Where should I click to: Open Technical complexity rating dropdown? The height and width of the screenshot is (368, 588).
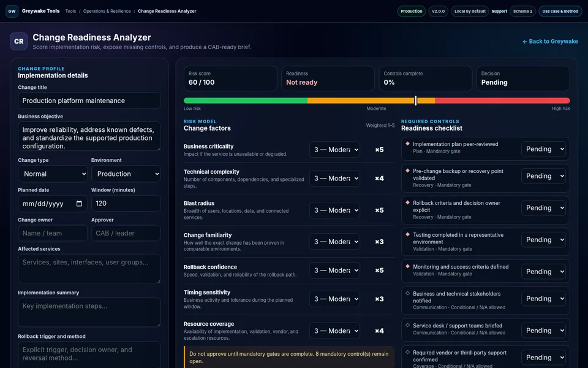tap(334, 178)
